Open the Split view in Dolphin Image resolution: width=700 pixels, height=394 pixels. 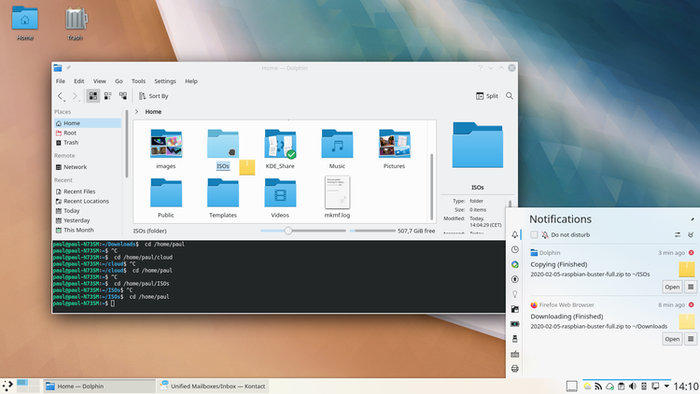(x=487, y=96)
